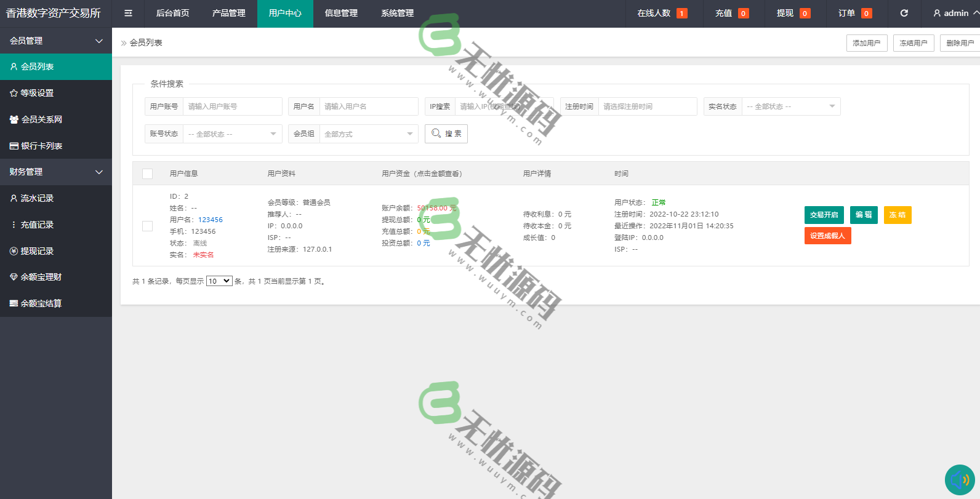The height and width of the screenshot is (499, 980).
Task: Collapse 财务管理 sidebar group
Action: coord(56,172)
